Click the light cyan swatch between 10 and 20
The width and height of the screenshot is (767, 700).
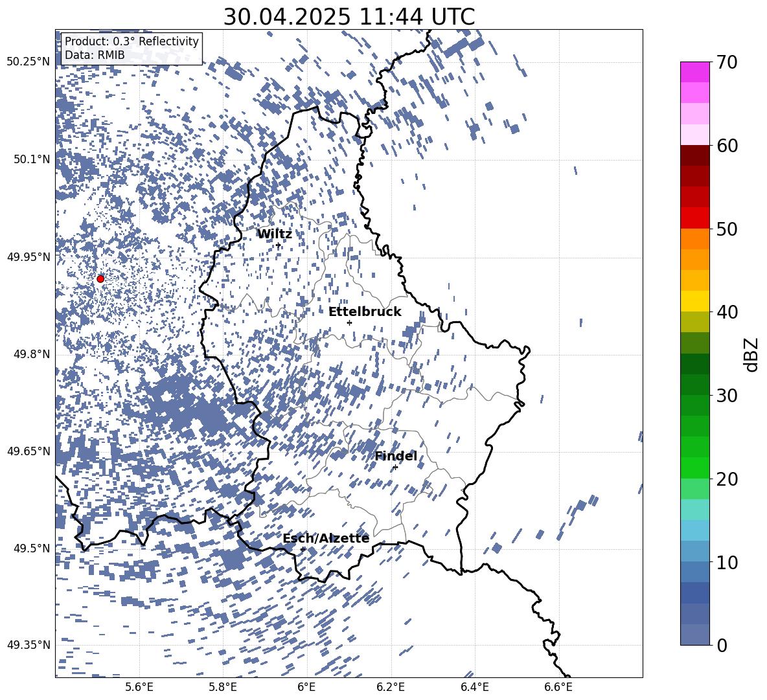pos(694,510)
